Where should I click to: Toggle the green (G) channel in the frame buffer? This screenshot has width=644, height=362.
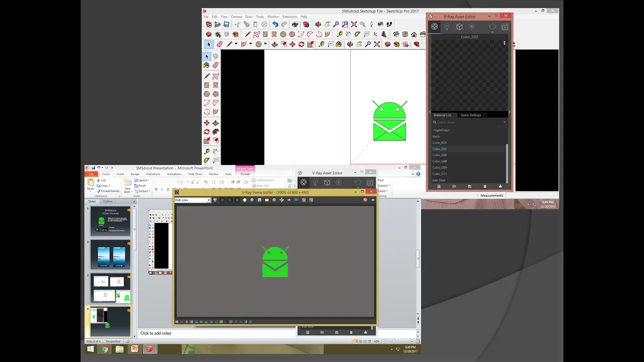(x=230, y=200)
